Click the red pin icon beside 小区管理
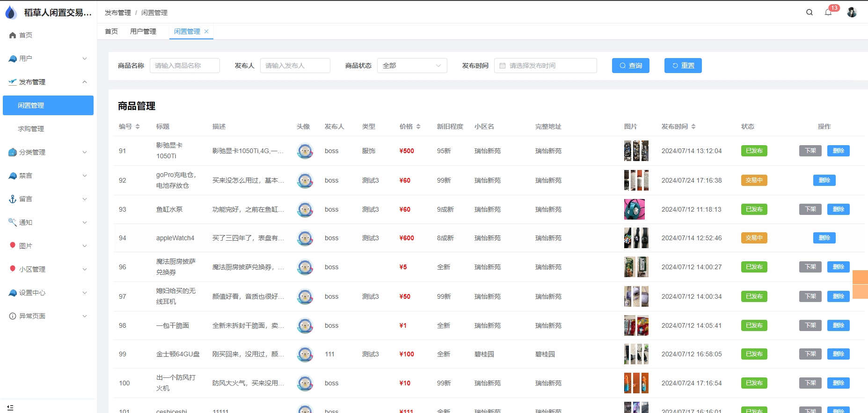This screenshot has width=868, height=413. click(13, 269)
